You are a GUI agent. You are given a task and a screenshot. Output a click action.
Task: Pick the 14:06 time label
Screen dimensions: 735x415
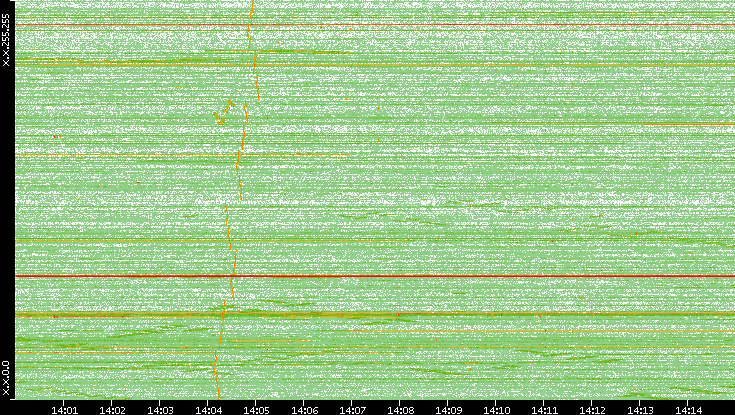pyautogui.click(x=304, y=410)
